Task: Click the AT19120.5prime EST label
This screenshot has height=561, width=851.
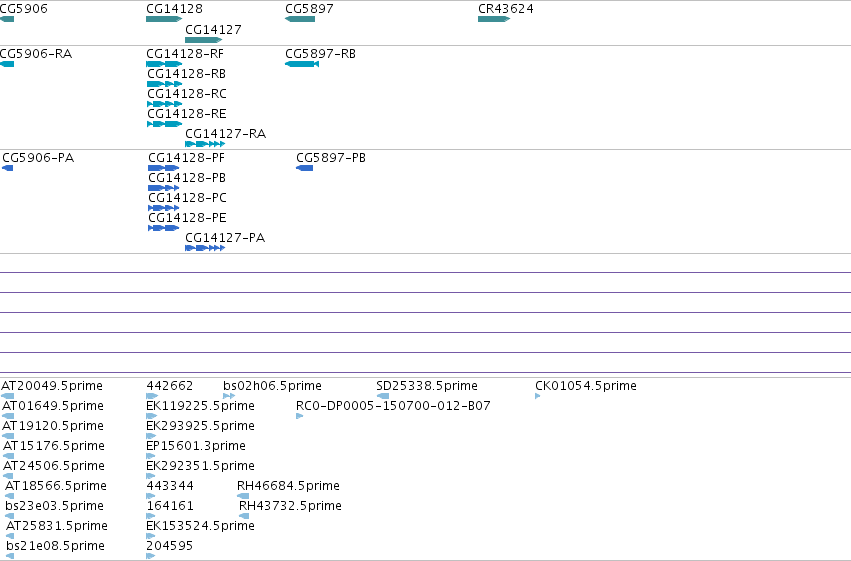Action: pyautogui.click(x=53, y=426)
